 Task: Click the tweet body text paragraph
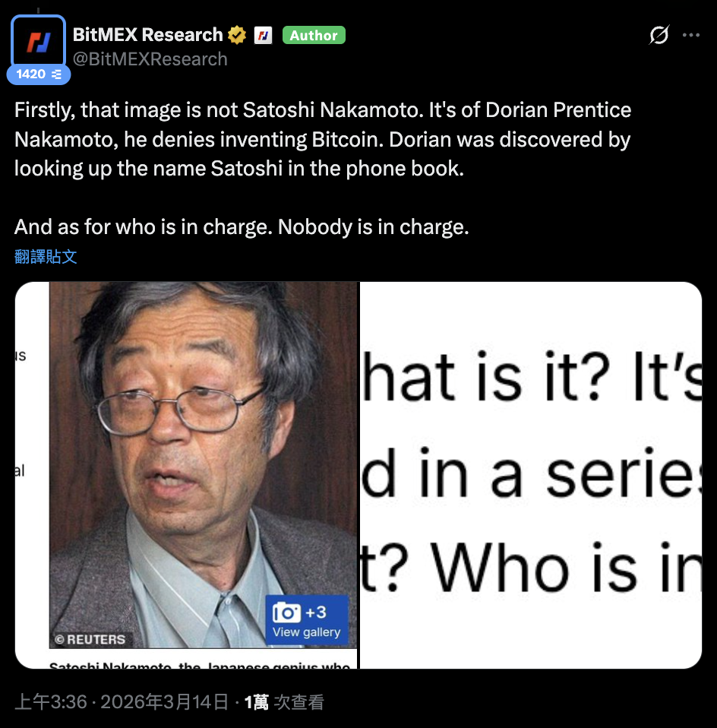(323, 168)
